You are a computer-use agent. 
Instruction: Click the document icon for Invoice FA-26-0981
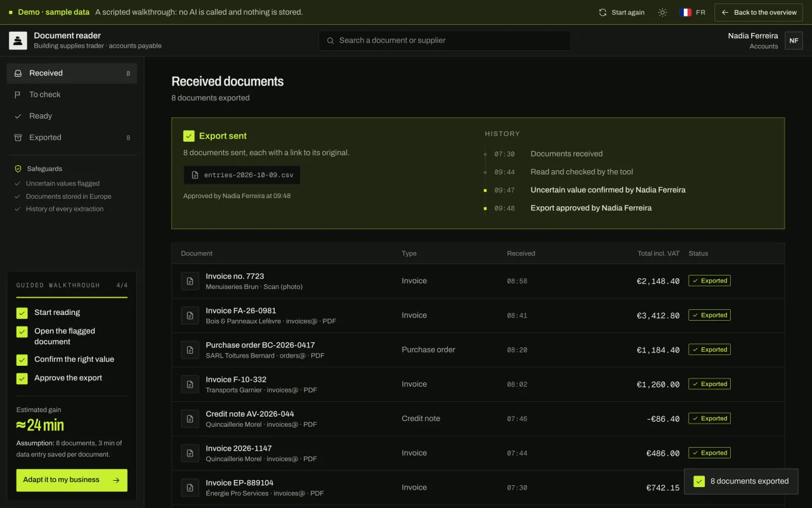190,316
